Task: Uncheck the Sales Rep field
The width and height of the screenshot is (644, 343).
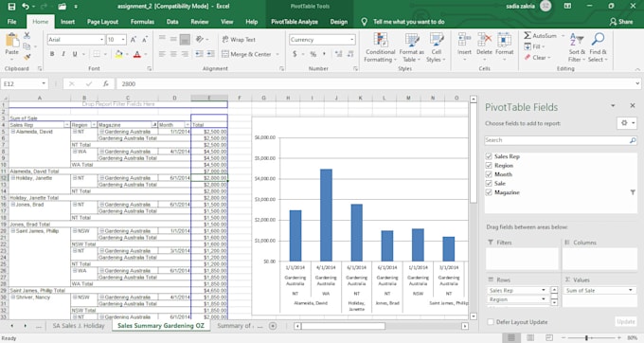Action: click(489, 156)
